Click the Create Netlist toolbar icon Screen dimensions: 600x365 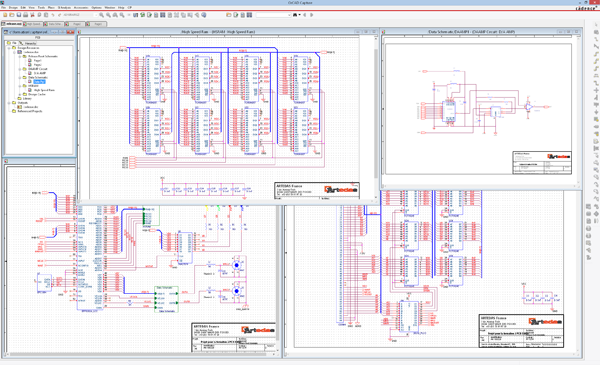point(156,15)
